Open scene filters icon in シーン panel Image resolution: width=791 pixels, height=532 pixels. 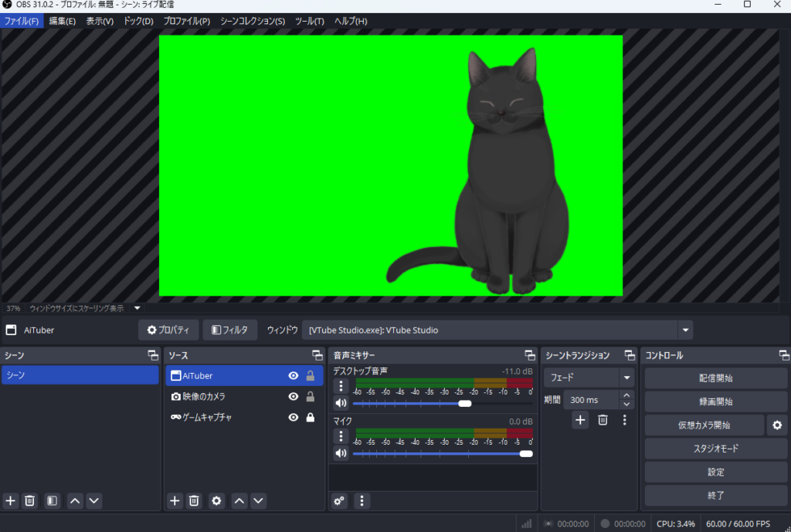(52, 500)
